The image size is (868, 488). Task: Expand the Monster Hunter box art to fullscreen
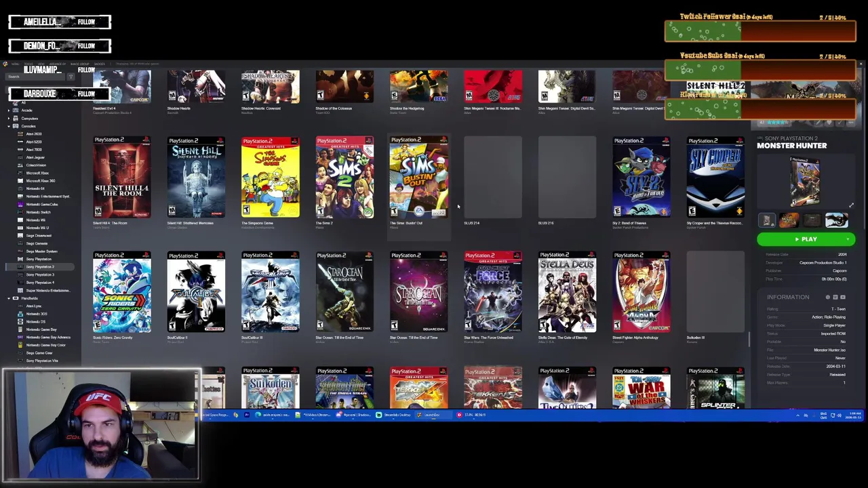[851, 205]
